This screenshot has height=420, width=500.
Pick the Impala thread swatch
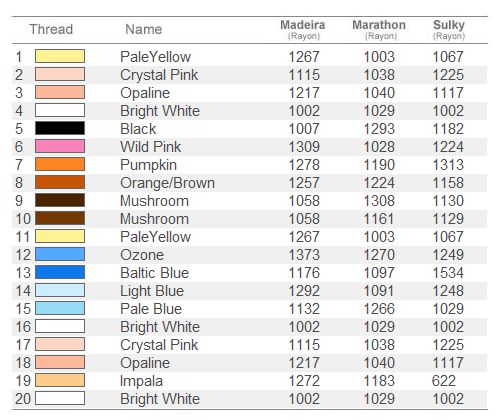pos(60,380)
